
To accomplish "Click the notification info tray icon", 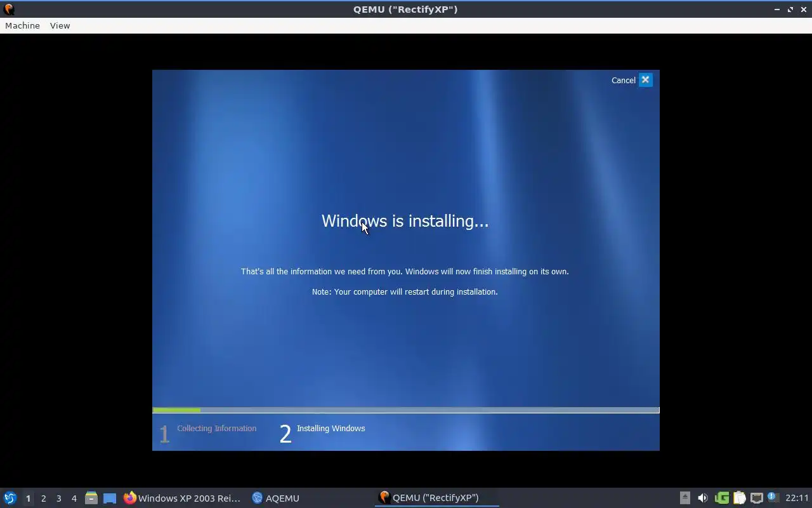I will coord(772,497).
